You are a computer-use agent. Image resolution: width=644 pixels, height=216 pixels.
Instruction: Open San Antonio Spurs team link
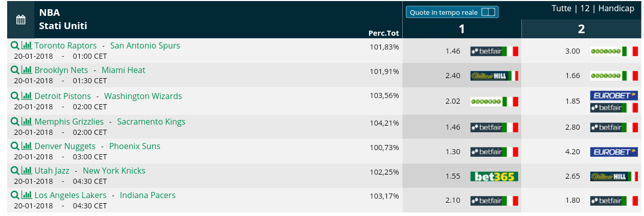click(145, 45)
